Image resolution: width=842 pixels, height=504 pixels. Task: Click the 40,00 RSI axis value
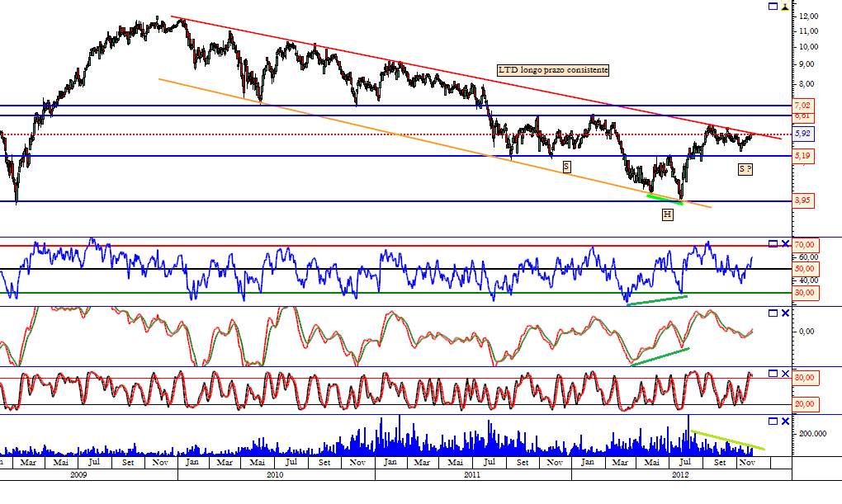click(x=809, y=280)
